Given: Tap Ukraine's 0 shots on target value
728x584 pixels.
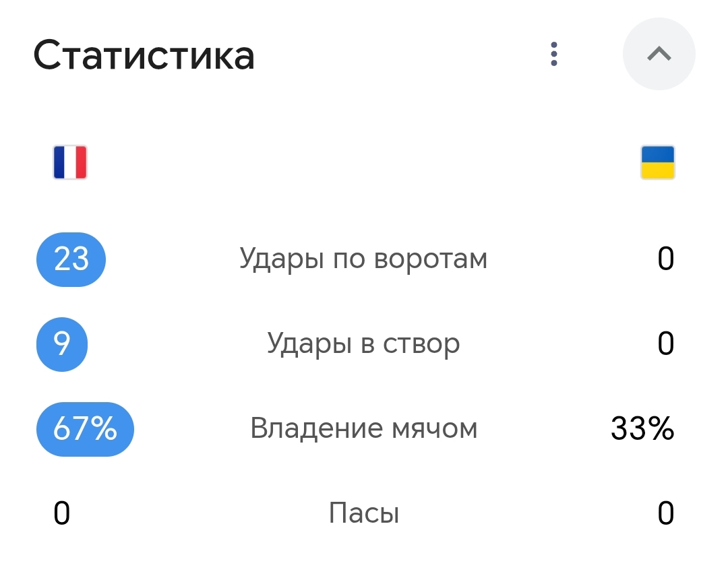Looking at the screenshot, I should pos(666,344).
